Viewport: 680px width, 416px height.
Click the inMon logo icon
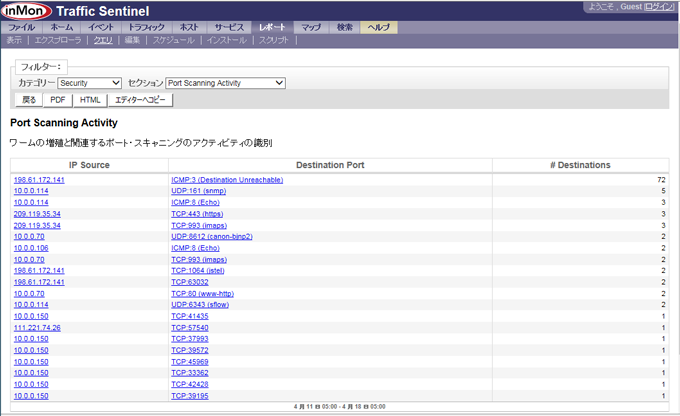26,11
